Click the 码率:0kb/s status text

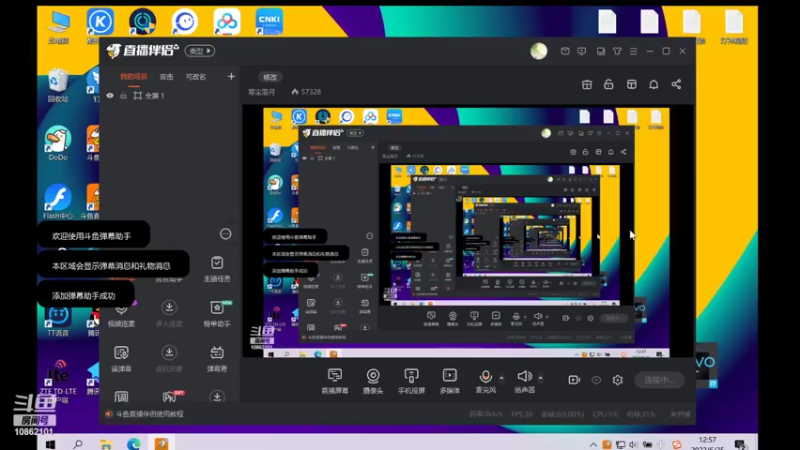tap(486, 414)
